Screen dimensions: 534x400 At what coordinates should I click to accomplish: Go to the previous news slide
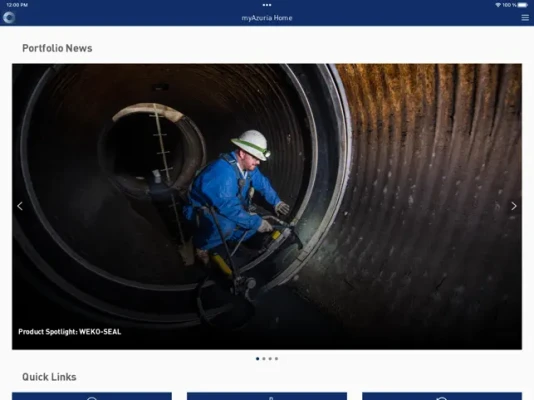pyautogui.click(x=20, y=206)
